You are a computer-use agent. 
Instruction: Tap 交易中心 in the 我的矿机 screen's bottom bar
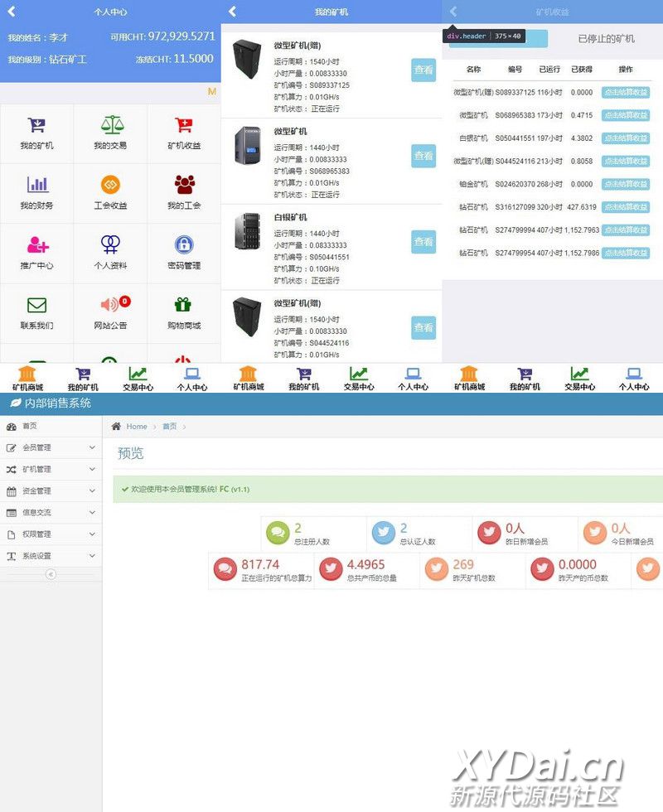[x=359, y=378]
